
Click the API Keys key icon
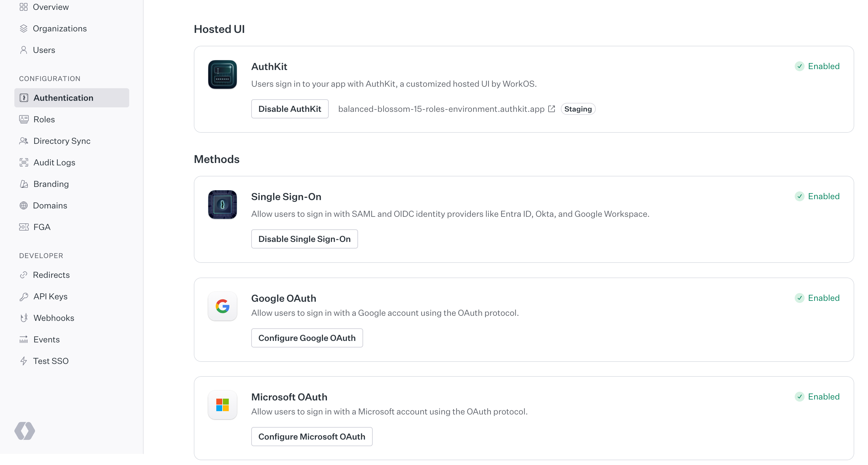pyautogui.click(x=24, y=297)
